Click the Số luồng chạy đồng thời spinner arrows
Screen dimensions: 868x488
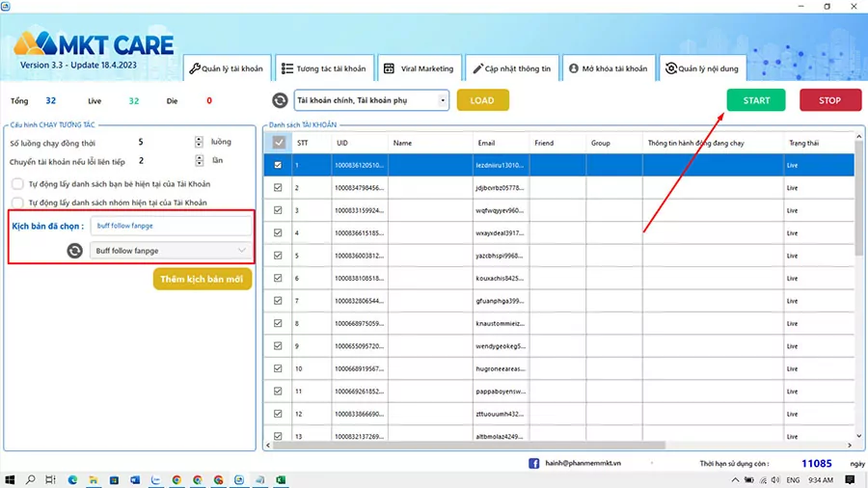tap(199, 142)
